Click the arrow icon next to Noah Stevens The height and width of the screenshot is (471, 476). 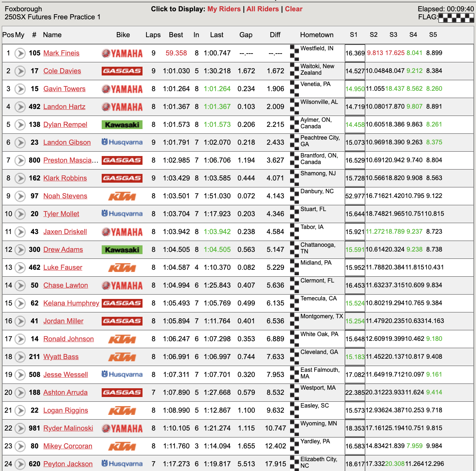20,196
